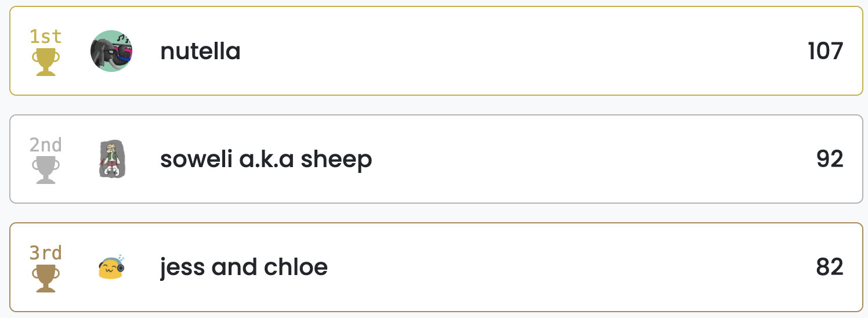
Task: Select the team name soweli a.k.a sheep
Action: click(266, 160)
